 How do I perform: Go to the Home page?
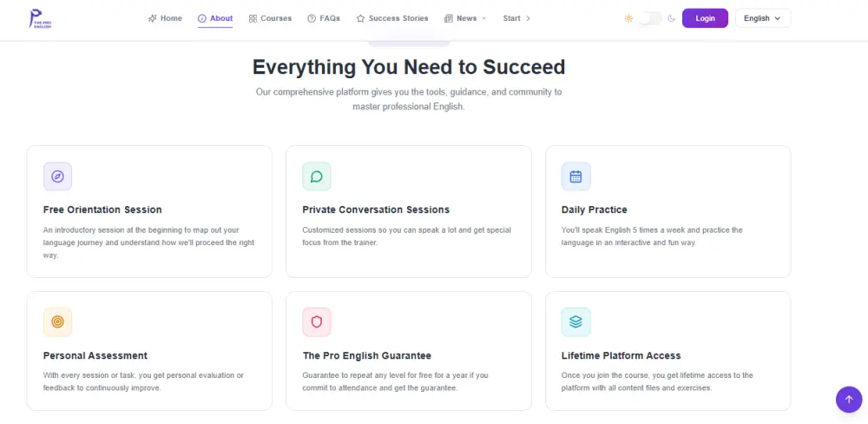tap(165, 18)
